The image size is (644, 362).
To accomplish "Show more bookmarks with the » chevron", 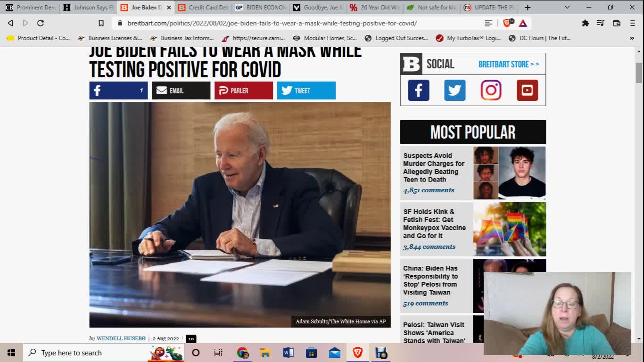I will (632, 38).
